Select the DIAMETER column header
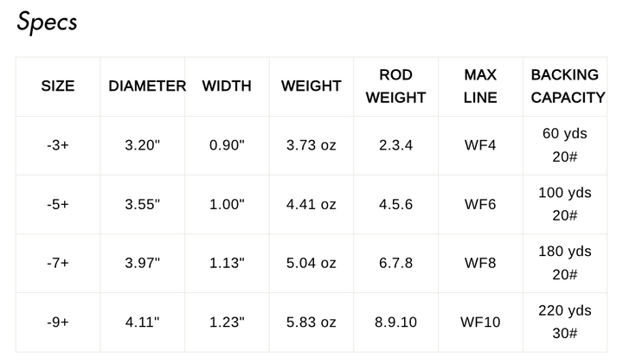This screenshot has height=364, width=623. pos(147,86)
